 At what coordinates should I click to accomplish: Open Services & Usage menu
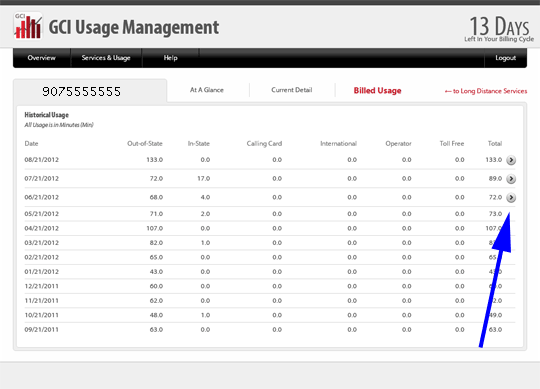[106, 58]
